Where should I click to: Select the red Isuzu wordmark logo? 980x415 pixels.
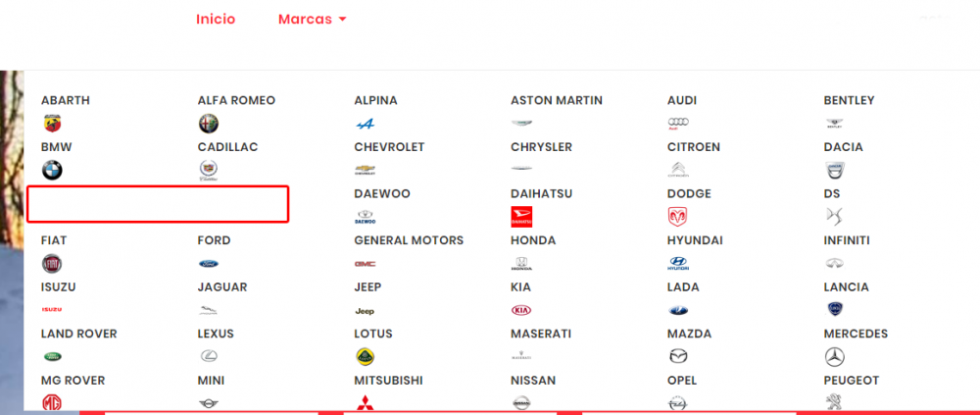click(x=52, y=310)
